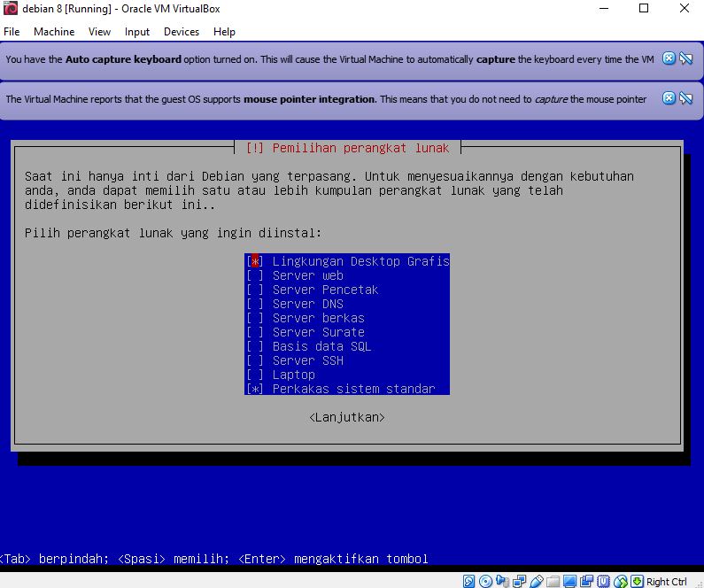Check the Server Surate option
Image resolution: width=704 pixels, height=588 pixels.
pos(347,332)
